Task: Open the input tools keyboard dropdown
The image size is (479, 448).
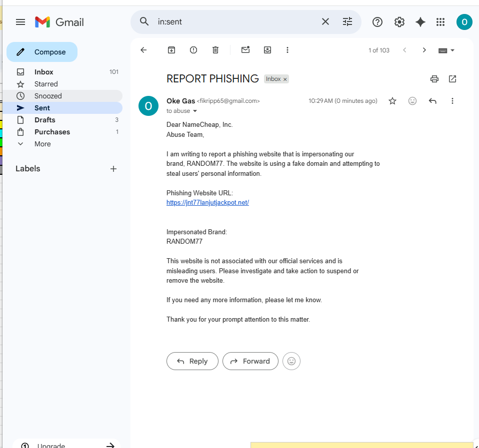Action: tap(446, 50)
